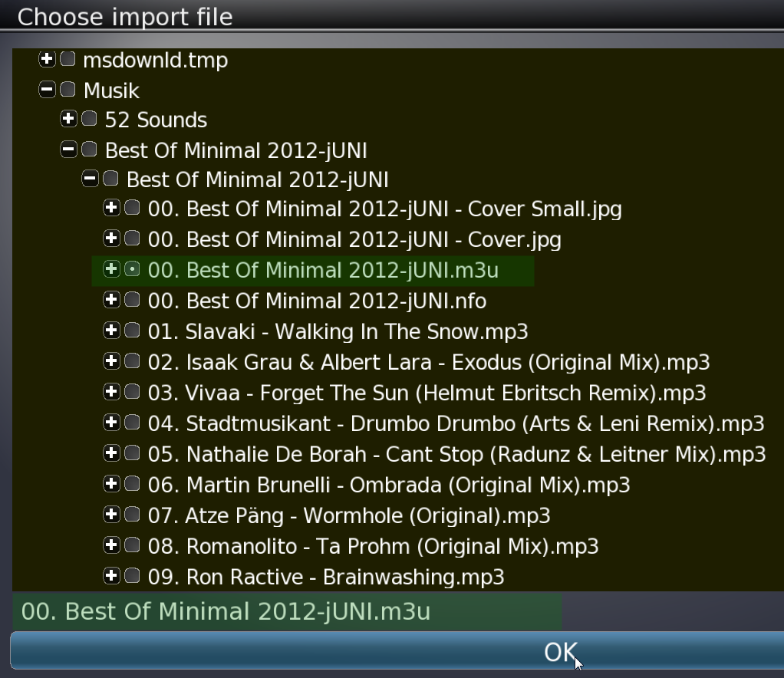784x678 pixels.
Task: Collapse the Musik folder
Action: pos(47,90)
